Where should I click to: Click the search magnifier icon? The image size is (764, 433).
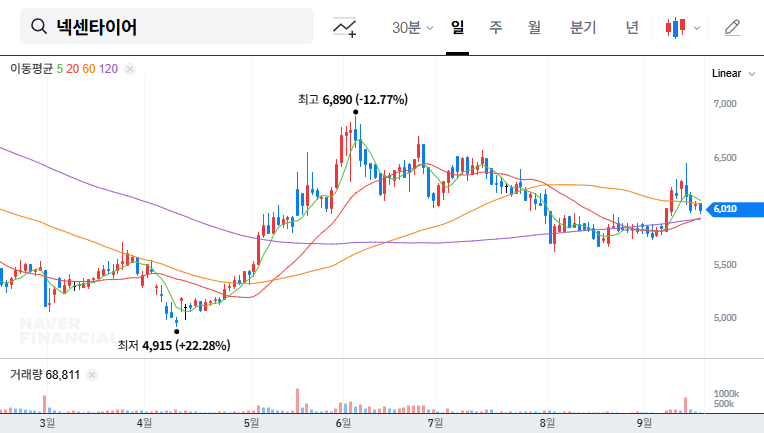pos(39,26)
